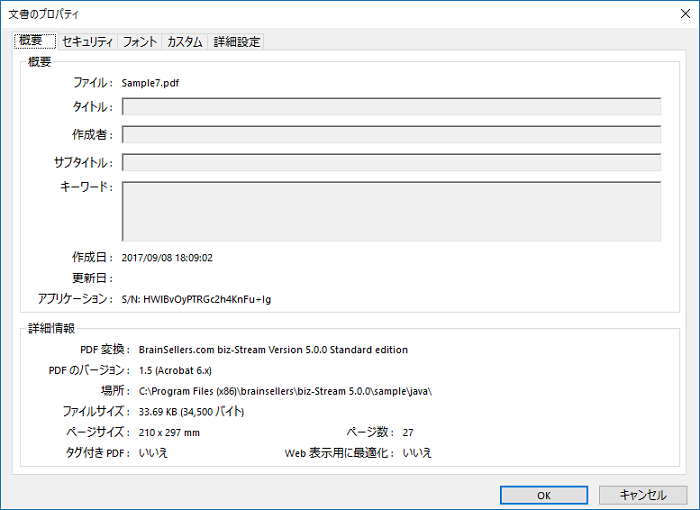Click creation date 2017/09/08 18:09:02

(x=167, y=258)
